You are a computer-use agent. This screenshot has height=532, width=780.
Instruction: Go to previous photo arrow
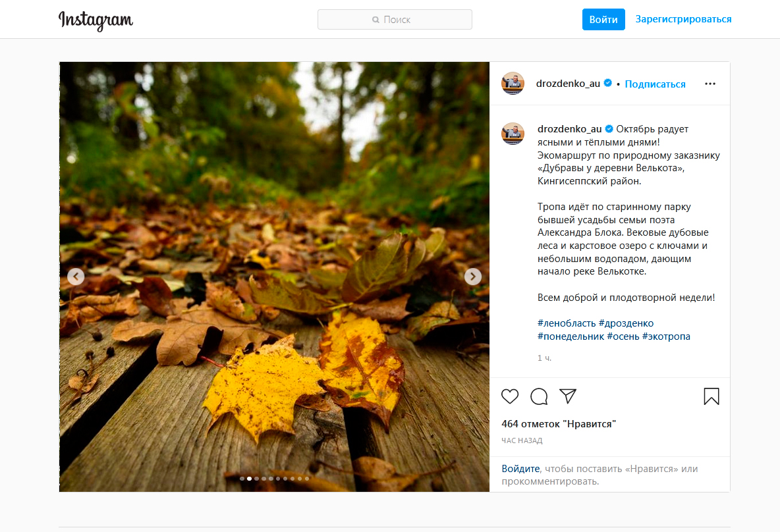click(x=76, y=277)
